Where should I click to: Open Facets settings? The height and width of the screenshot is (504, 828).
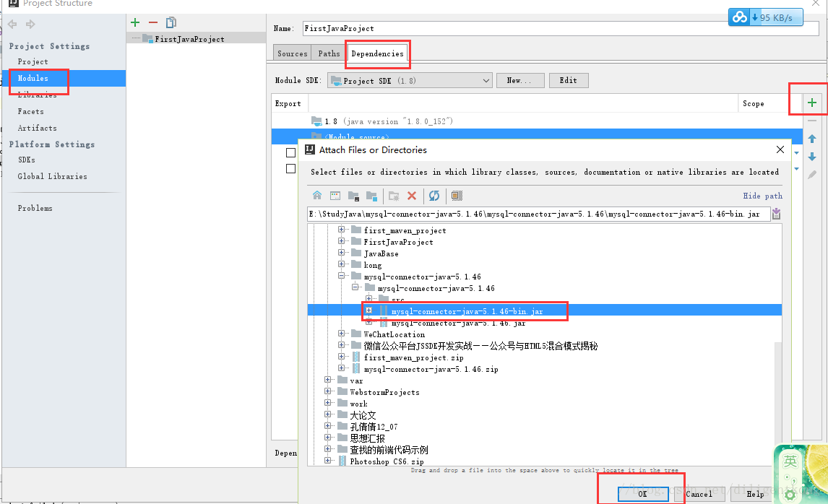30,111
